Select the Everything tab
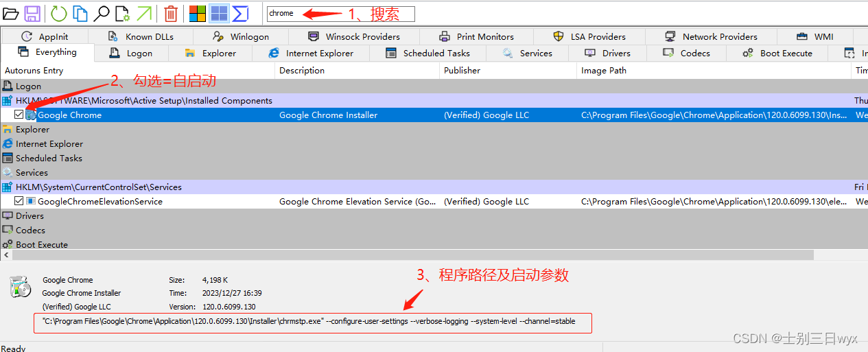868x352 pixels. tap(47, 52)
